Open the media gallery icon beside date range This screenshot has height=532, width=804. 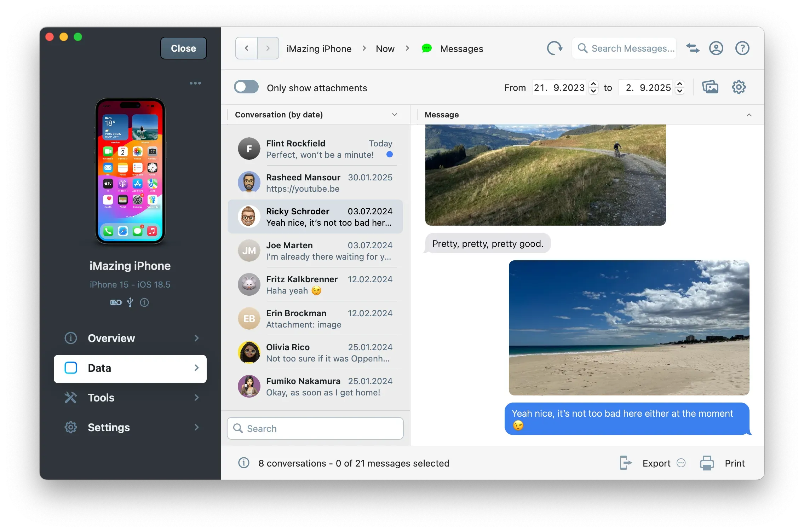coord(711,87)
